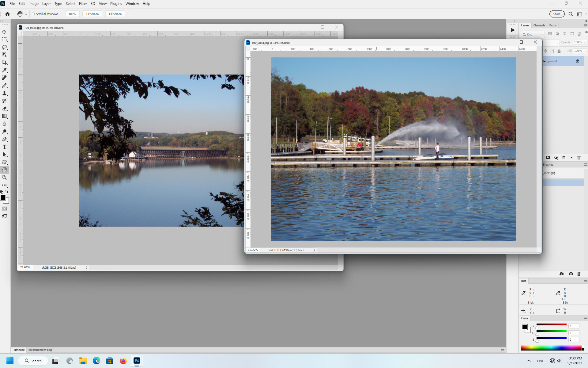This screenshot has width=588, height=368.
Task: Select the Eraser tool
Action: pyautogui.click(x=5, y=108)
